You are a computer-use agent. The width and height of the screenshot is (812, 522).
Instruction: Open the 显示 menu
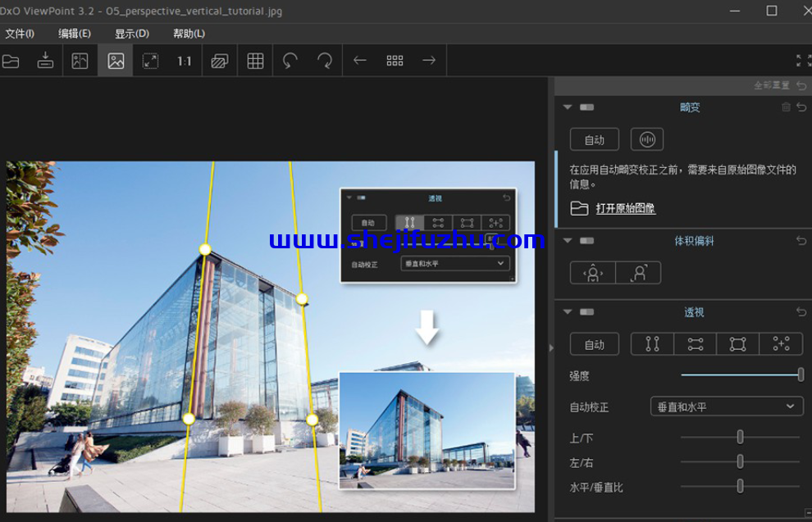pos(132,34)
